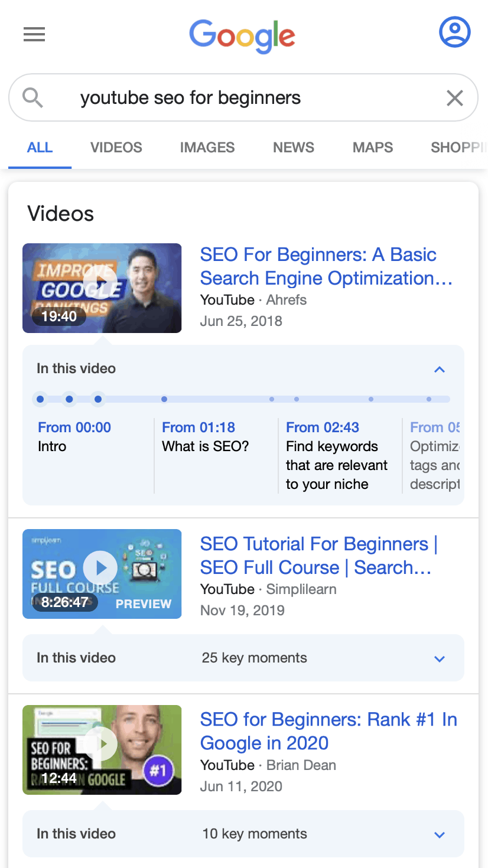Click the 8:26:47 duration badge

[65, 602]
